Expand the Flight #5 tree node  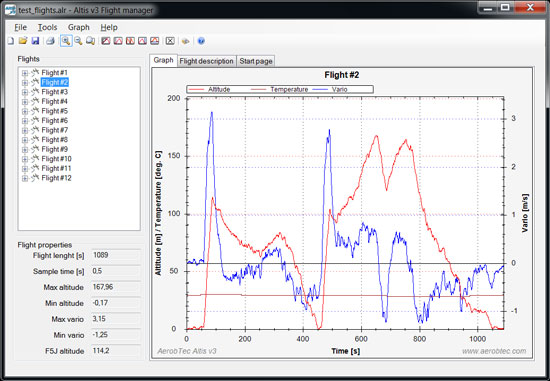25,111
